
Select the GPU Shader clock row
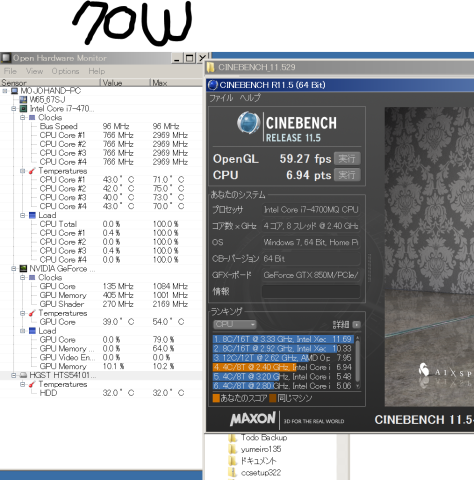[x=101, y=304]
